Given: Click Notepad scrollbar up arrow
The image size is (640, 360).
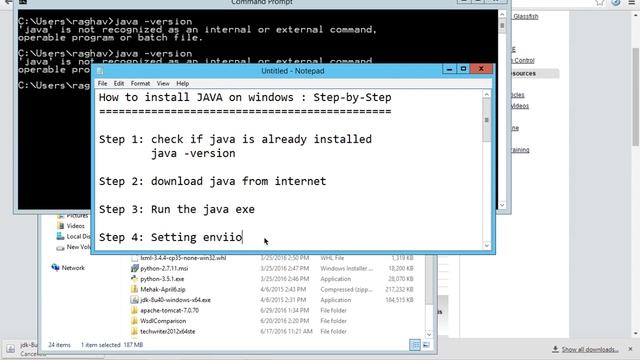Looking at the screenshot, I should click(487, 94).
